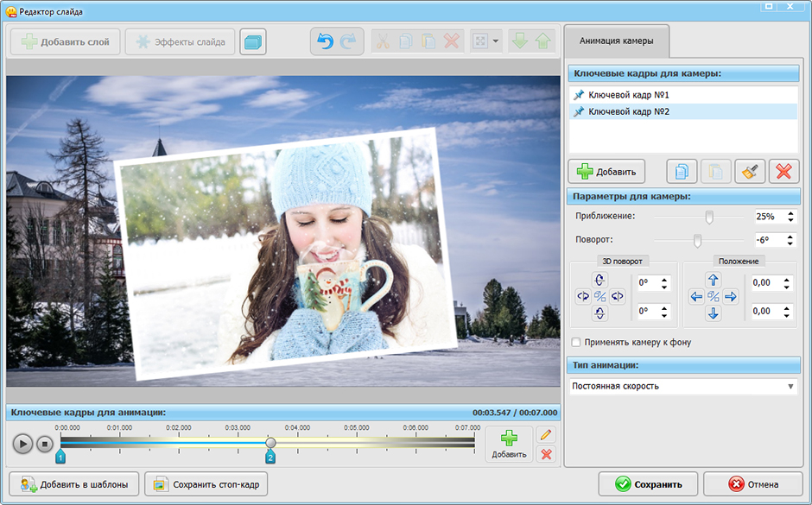Click the brush clear keyframe icon
This screenshot has width=812, height=505.
(x=750, y=171)
